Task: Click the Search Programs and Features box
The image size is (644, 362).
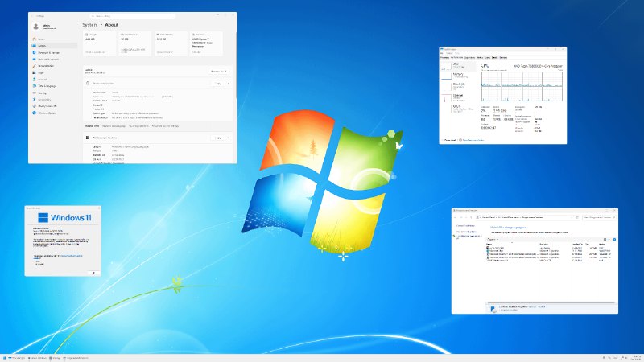Action: [598, 217]
